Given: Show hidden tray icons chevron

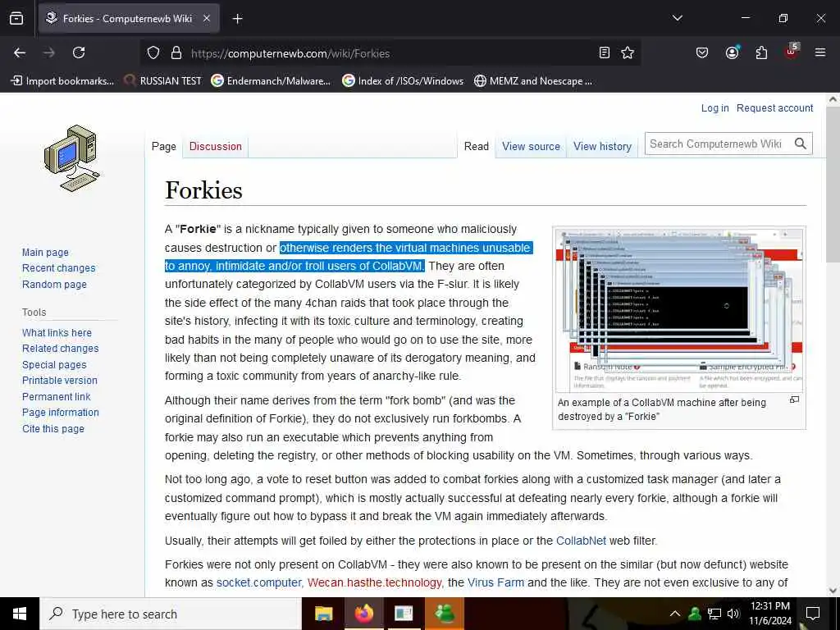Looking at the screenshot, I should [x=675, y=614].
